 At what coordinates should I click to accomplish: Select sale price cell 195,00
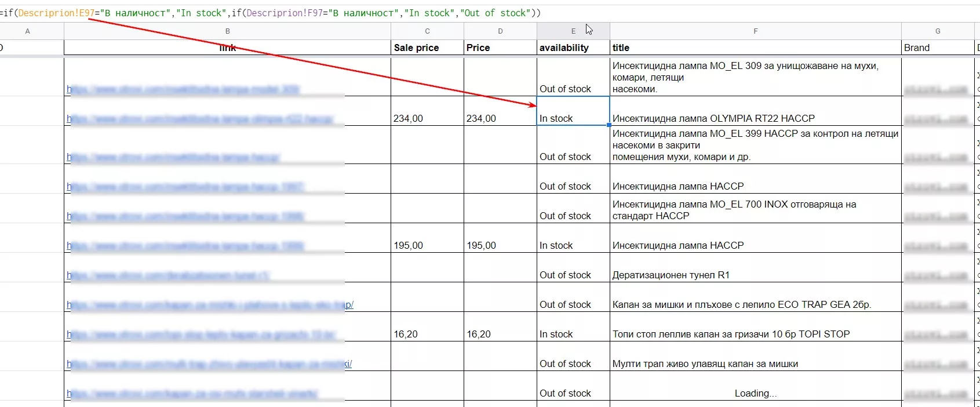click(427, 238)
